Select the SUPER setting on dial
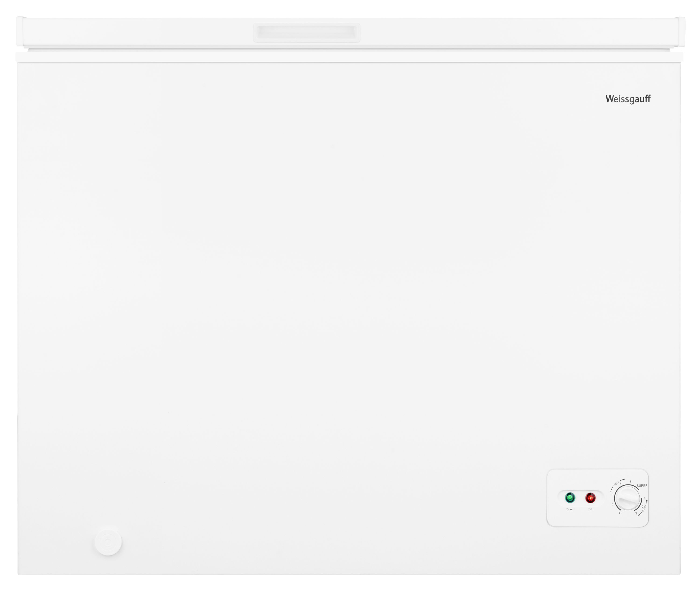 (642, 486)
